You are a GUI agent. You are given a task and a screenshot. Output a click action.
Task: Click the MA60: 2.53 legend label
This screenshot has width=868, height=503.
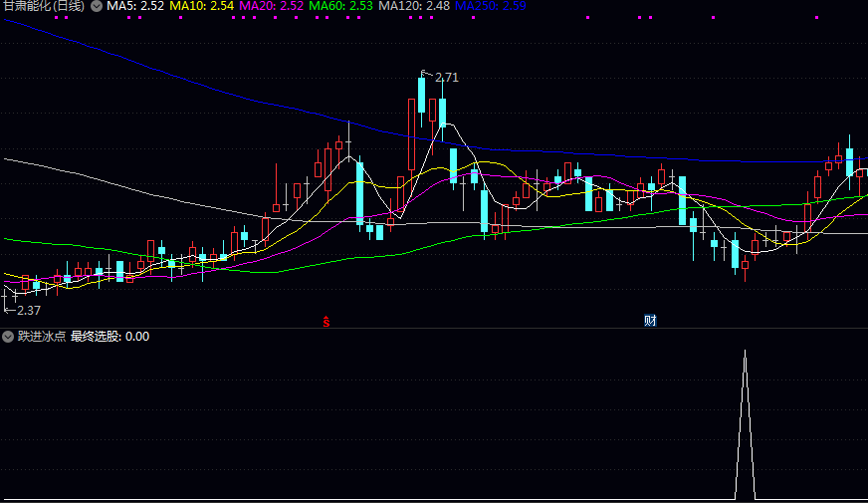[341, 6]
